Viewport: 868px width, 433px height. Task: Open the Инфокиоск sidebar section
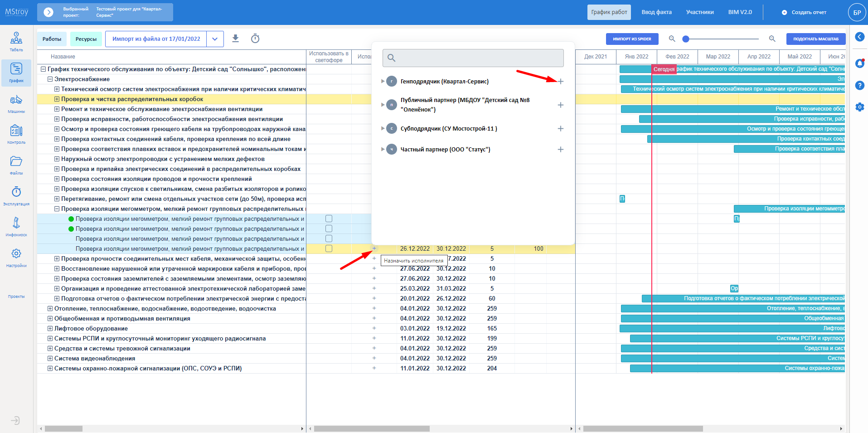(16, 227)
